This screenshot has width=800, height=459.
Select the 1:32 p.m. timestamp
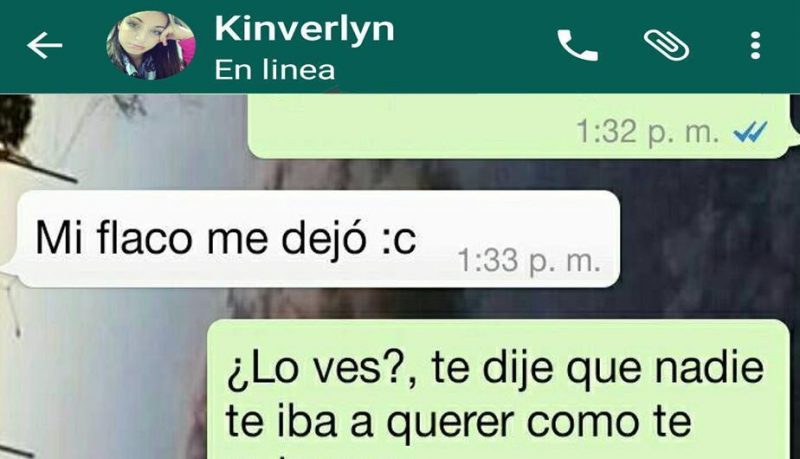648,133
